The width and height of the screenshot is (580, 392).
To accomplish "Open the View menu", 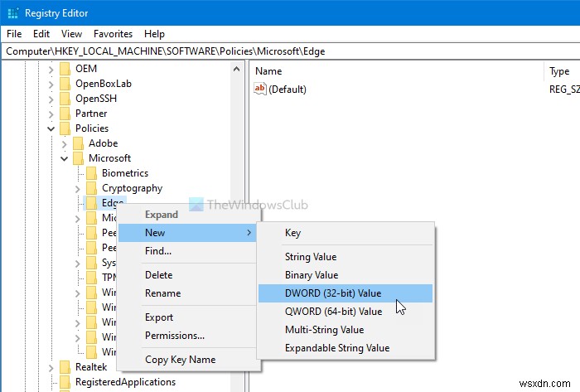I will (71, 34).
